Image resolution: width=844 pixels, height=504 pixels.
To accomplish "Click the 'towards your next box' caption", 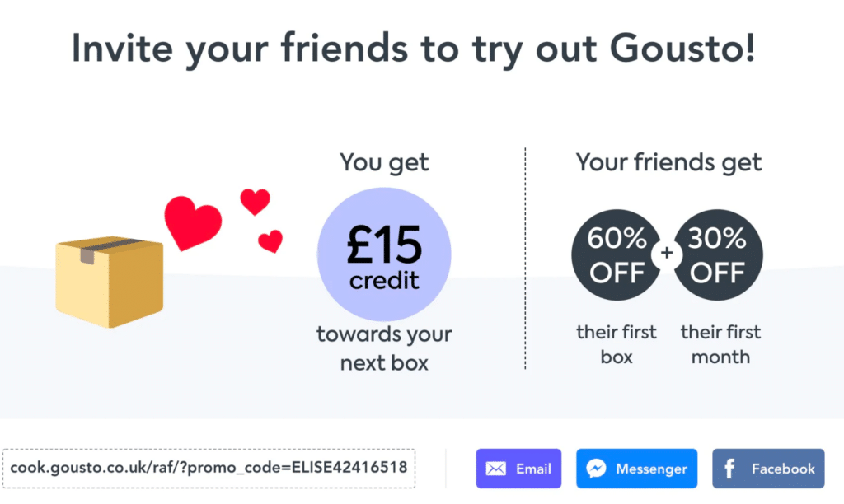I will pyautogui.click(x=384, y=347).
